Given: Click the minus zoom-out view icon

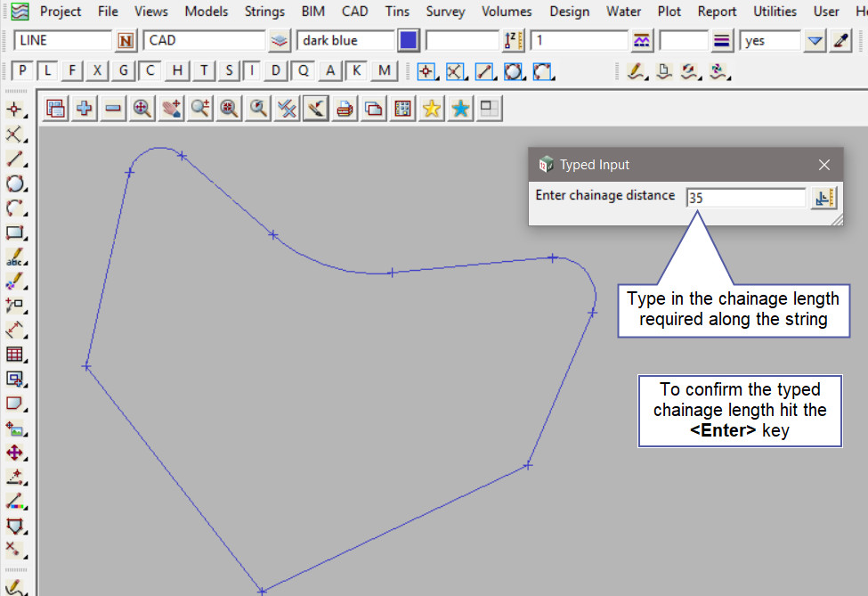Looking at the screenshot, I should pos(113,109).
